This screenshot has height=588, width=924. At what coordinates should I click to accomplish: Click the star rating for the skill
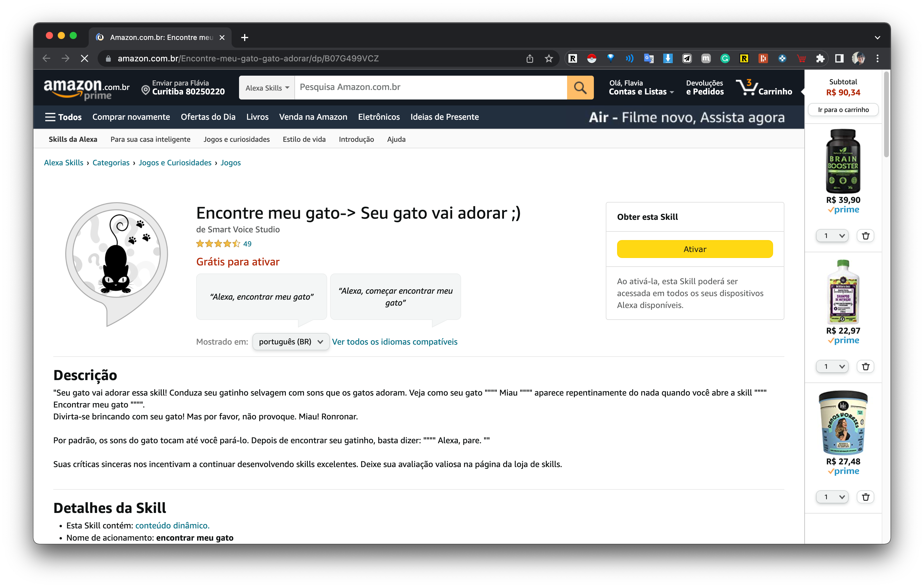coord(218,244)
